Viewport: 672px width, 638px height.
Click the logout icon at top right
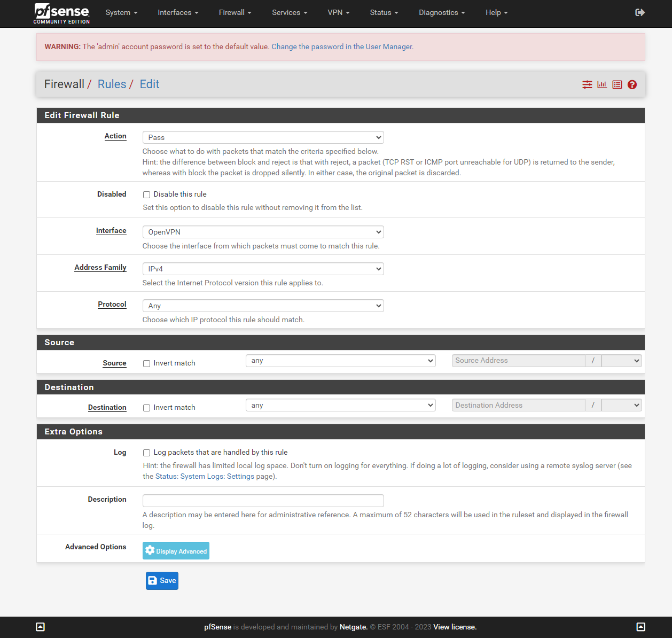tap(640, 12)
